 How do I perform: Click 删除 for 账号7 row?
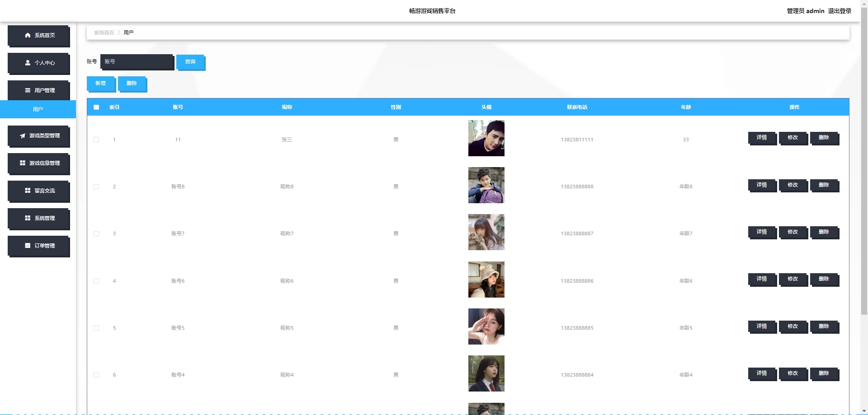pyautogui.click(x=825, y=233)
